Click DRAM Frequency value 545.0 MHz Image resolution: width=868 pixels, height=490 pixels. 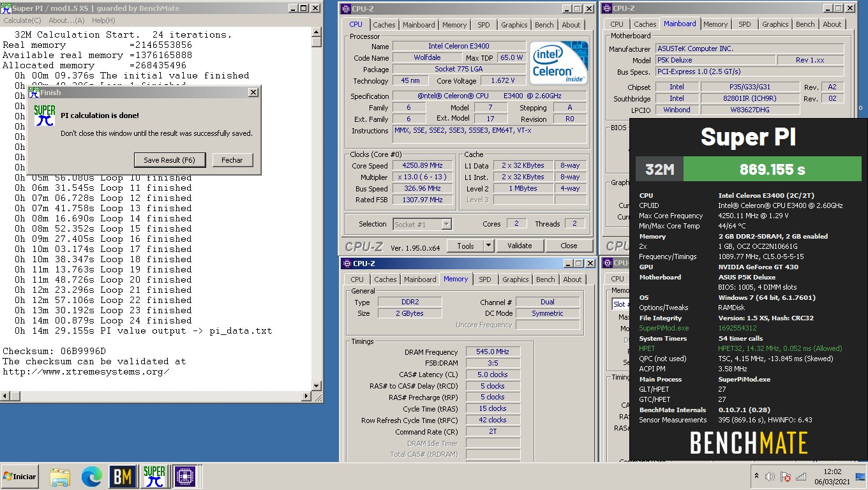493,352
